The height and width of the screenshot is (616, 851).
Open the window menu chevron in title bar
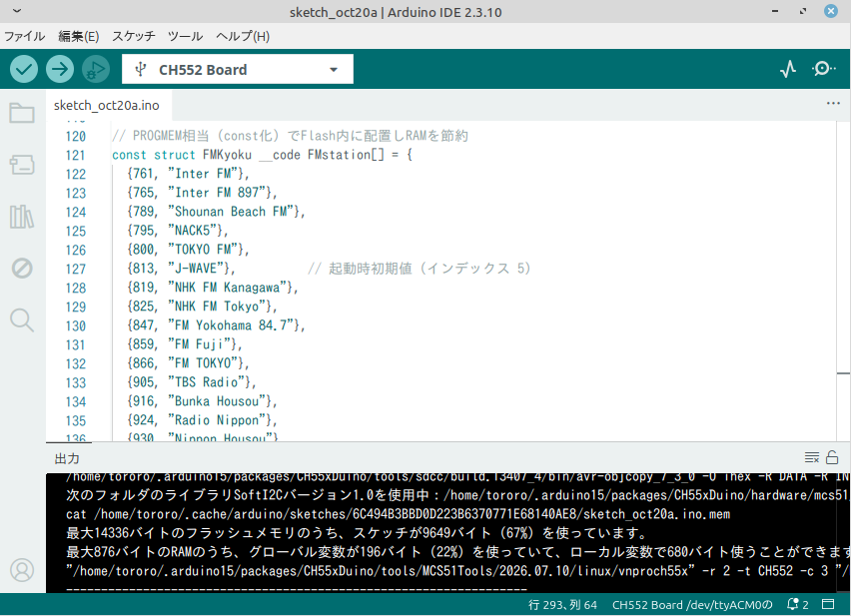17,10
